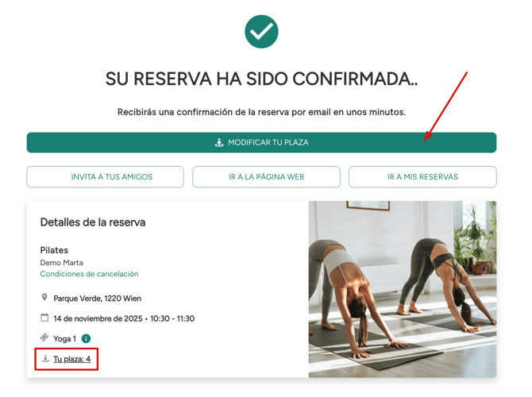Click the Yoga 1 pass label

tap(65, 338)
